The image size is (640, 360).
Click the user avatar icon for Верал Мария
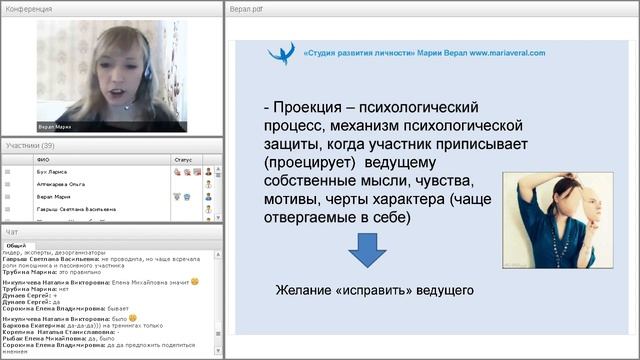click(x=209, y=197)
